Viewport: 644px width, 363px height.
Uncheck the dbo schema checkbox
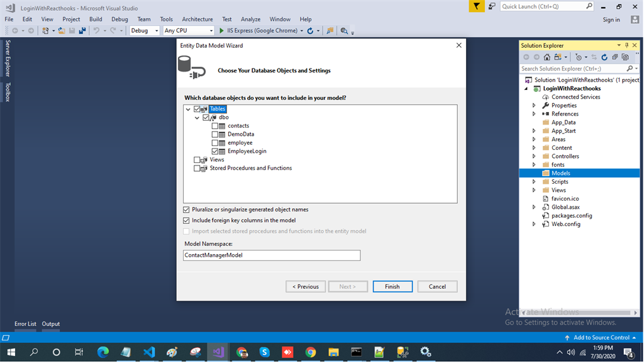click(x=206, y=118)
